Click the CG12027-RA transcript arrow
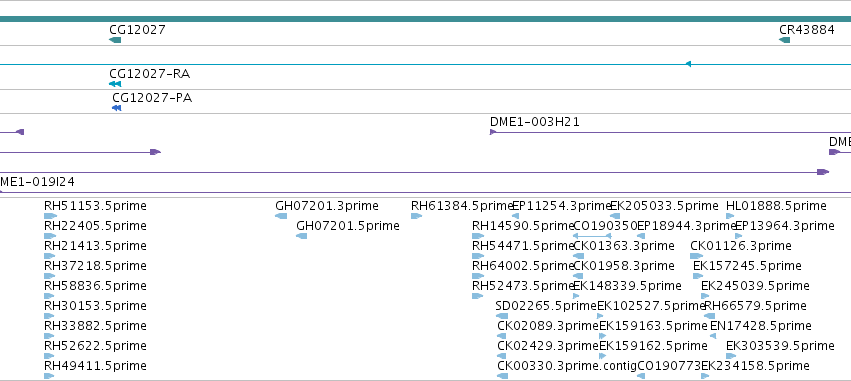The image size is (851, 381). point(115,84)
